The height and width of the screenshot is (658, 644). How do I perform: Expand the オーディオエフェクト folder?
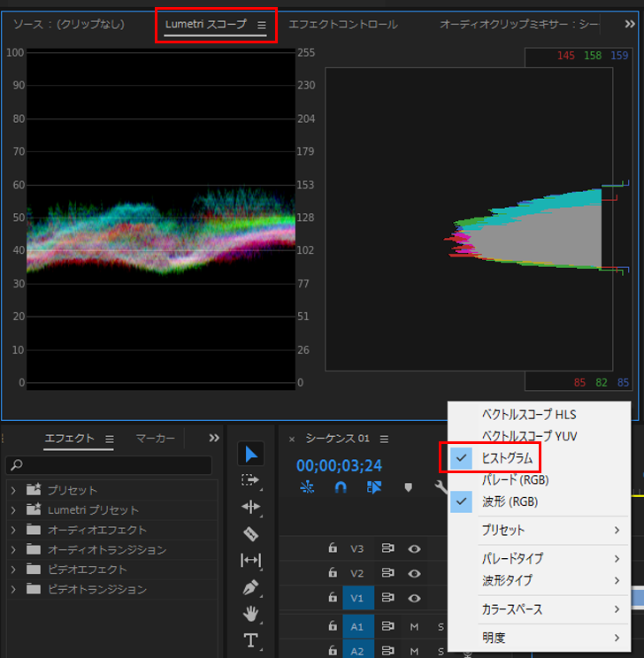13,530
